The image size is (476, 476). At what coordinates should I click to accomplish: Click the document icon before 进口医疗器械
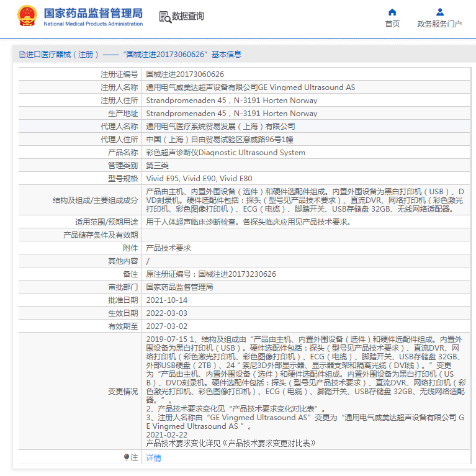[22, 55]
